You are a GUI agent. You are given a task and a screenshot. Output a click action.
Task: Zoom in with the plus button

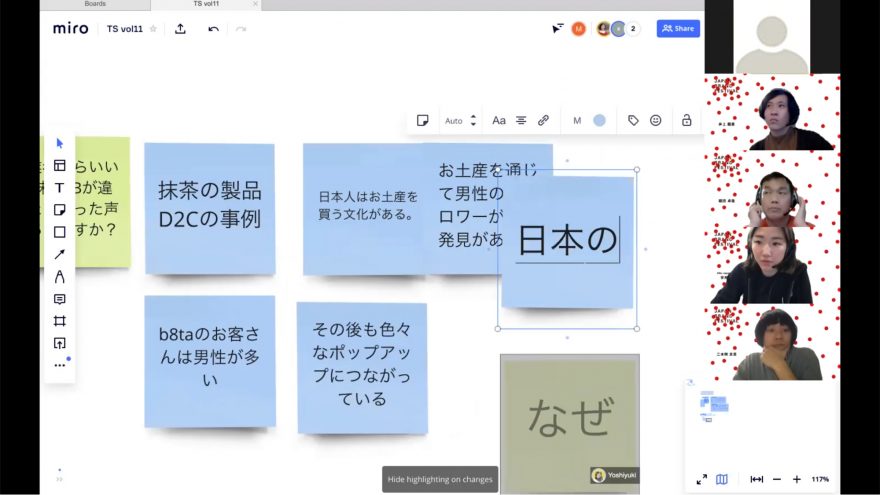click(796, 479)
